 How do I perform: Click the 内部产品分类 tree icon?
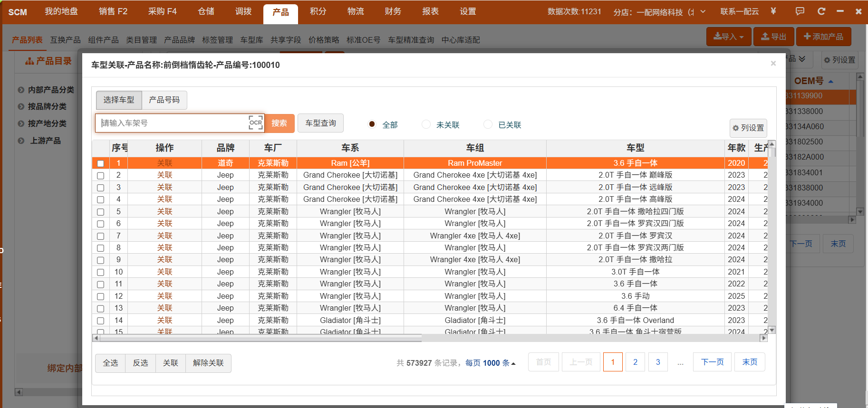[x=21, y=90]
